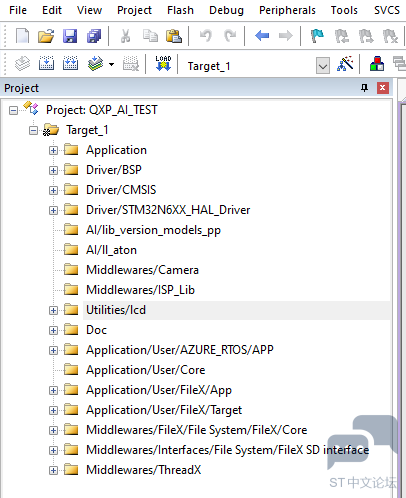Redo the last edit with the Redo arrow
Viewport: 406px width, 498px height.
pos(230,36)
